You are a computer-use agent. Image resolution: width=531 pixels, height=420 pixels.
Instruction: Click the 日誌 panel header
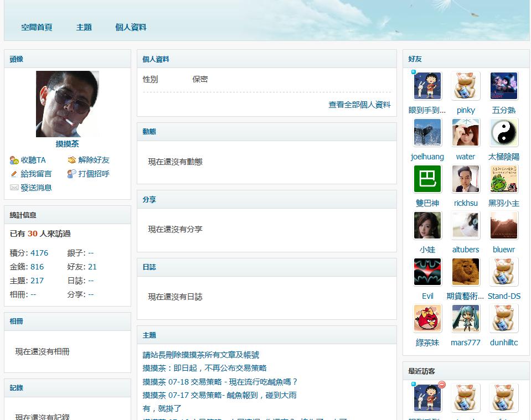click(x=266, y=267)
